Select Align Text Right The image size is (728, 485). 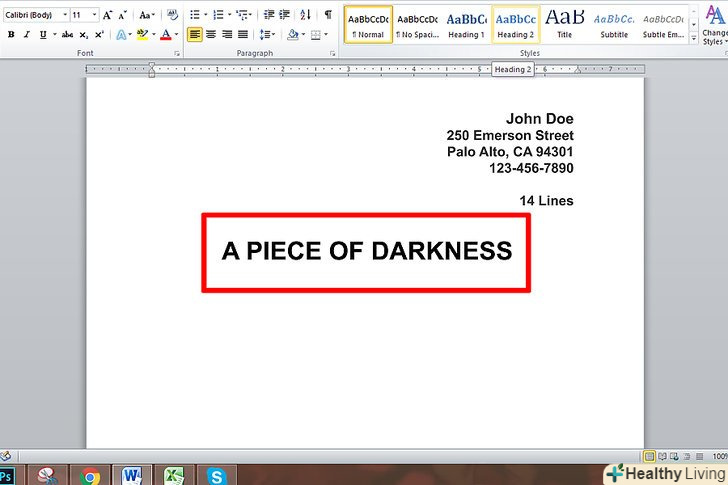227,34
